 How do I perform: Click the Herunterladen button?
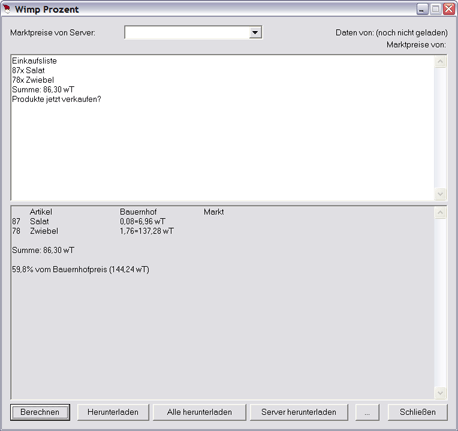pyautogui.click(x=113, y=412)
